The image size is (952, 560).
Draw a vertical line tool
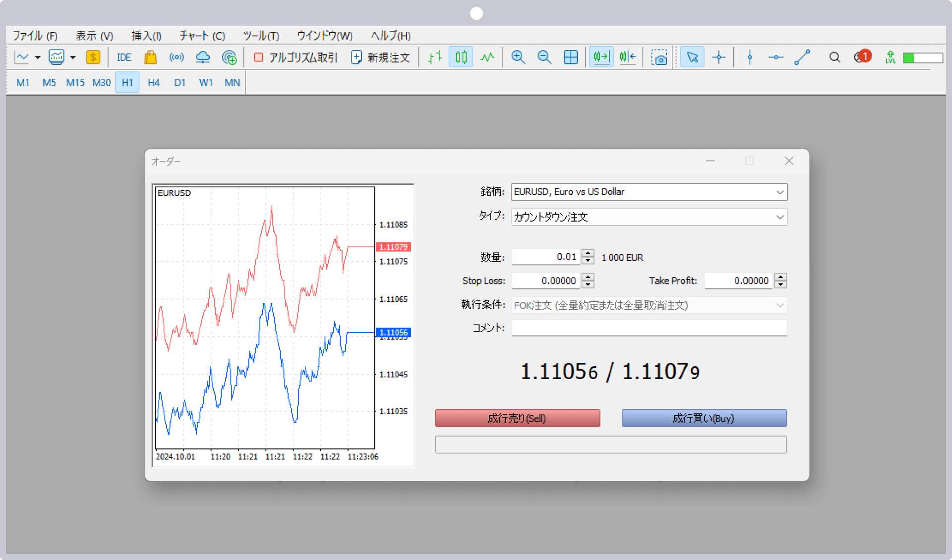coord(750,57)
